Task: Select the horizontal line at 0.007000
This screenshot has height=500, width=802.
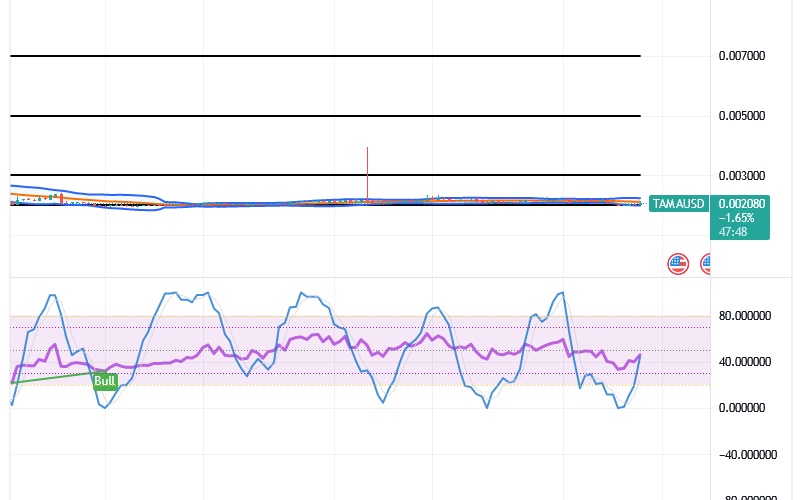Action: click(x=325, y=56)
